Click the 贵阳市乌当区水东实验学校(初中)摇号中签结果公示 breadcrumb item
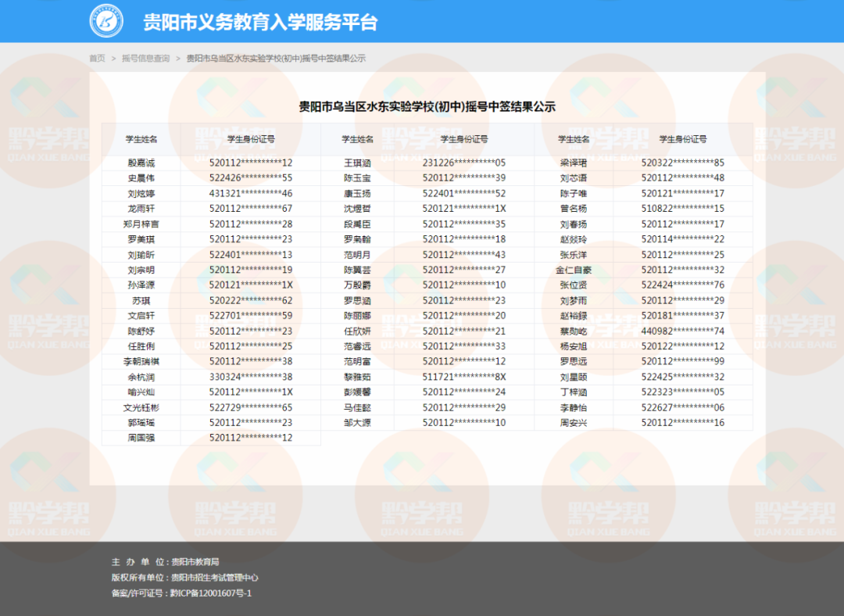844x616 pixels. (x=276, y=58)
